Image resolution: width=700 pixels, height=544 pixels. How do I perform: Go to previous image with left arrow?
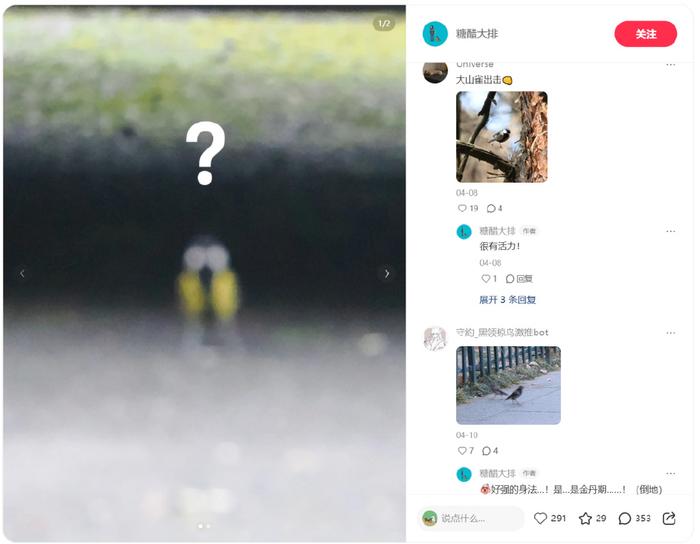point(22,273)
